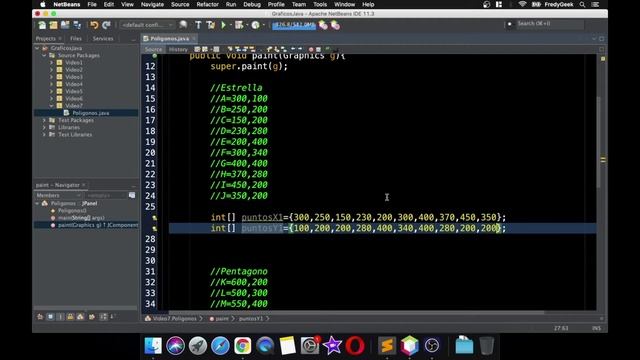Viewport: 640px width, 360px height.
Task: Collapse the Video7 package
Action: point(51,106)
